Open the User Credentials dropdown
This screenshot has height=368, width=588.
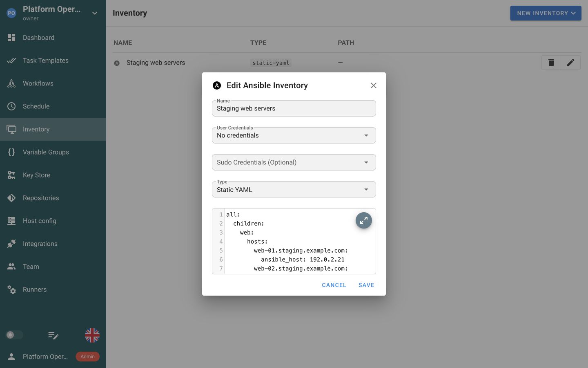coord(294,135)
